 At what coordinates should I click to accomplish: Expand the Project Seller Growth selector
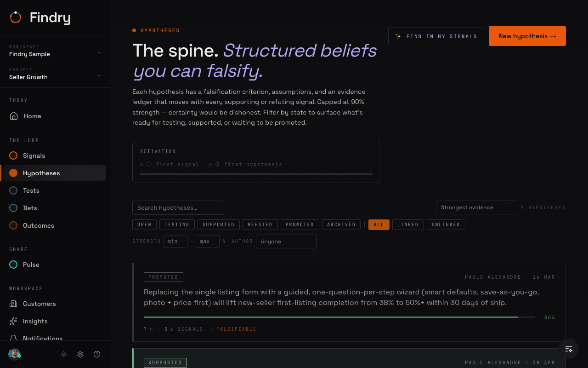[55, 74]
